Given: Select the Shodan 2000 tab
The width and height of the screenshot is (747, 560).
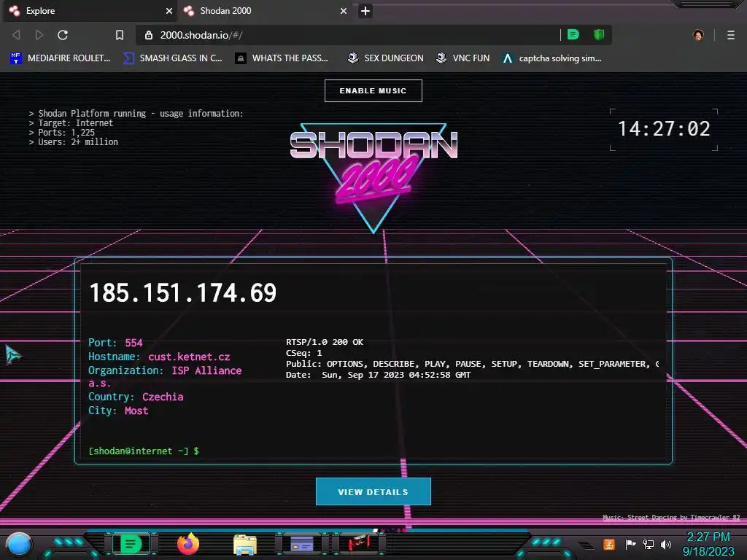Looking at the screenshot, I should 264,11.
